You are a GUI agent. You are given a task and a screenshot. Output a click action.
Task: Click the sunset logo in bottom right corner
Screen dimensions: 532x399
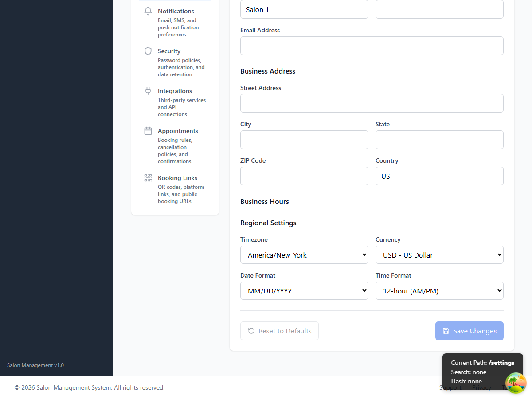coord(516,383)
